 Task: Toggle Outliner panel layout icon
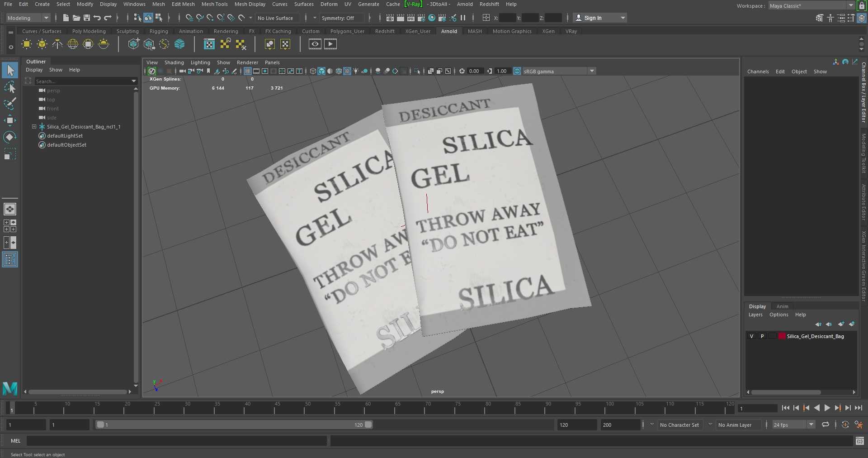[10, 259]
